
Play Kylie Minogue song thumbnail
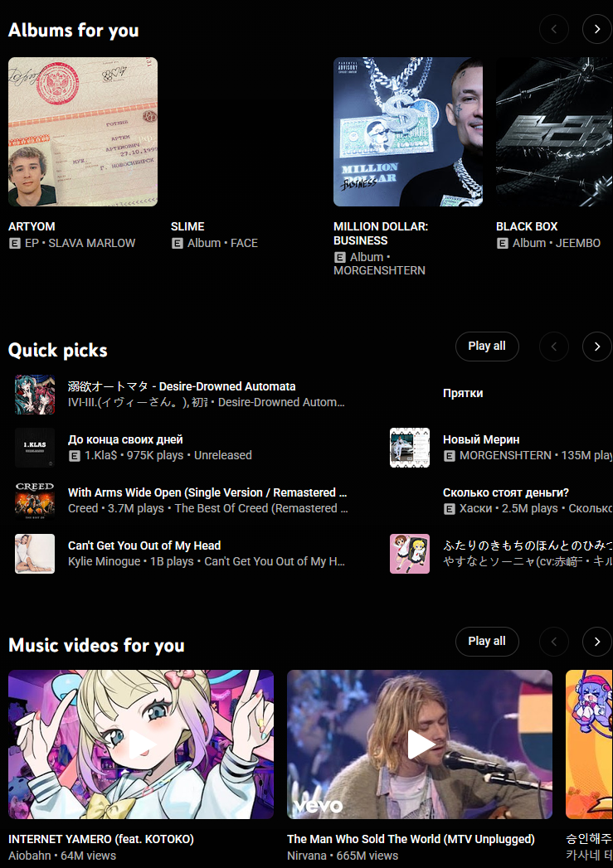coord(35,554)
